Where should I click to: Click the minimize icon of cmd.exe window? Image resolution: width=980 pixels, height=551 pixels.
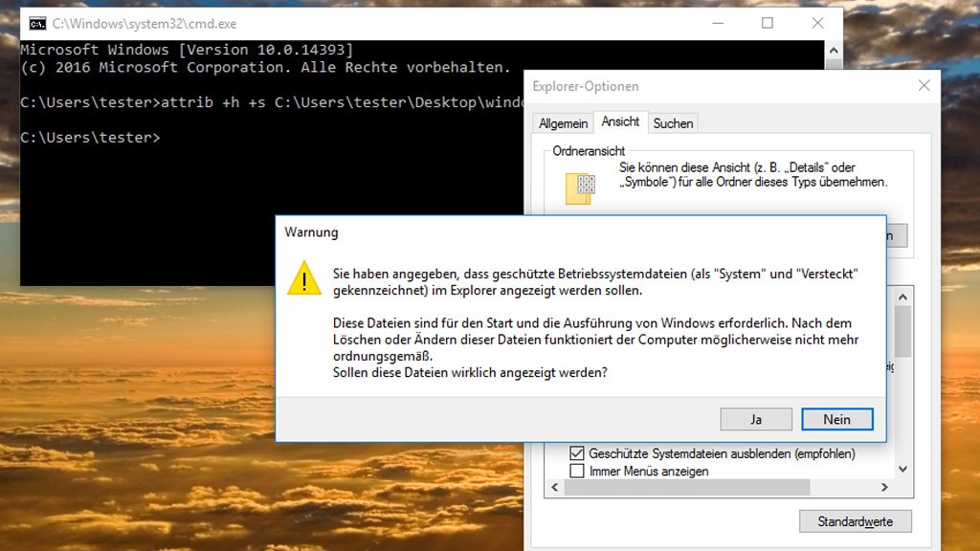point(717,22)
